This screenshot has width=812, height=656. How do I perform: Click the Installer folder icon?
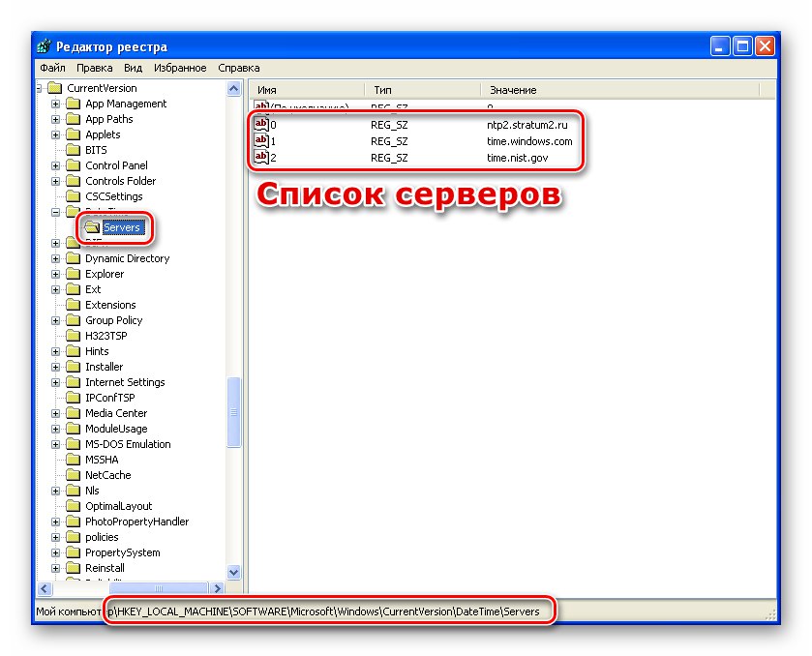click(x=73, y=367)
